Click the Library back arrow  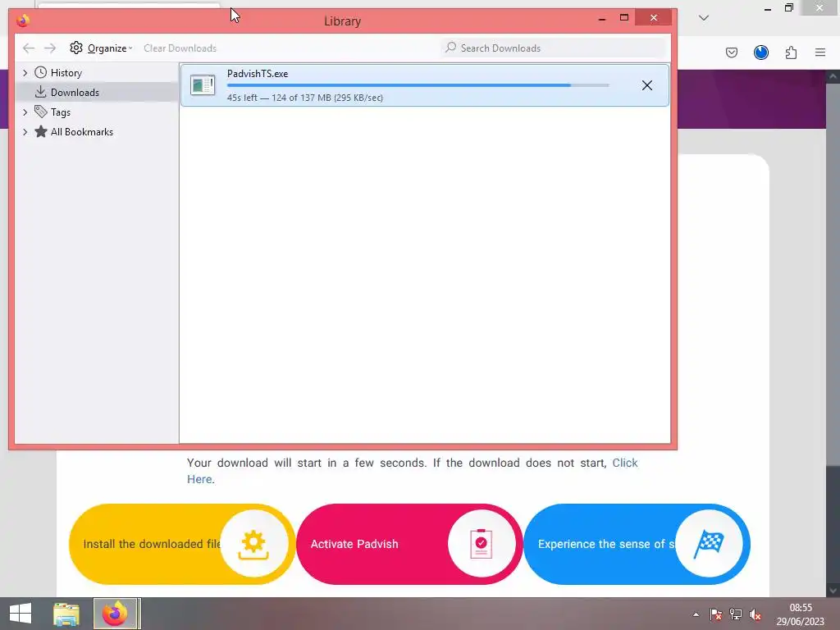coord(29,48)
